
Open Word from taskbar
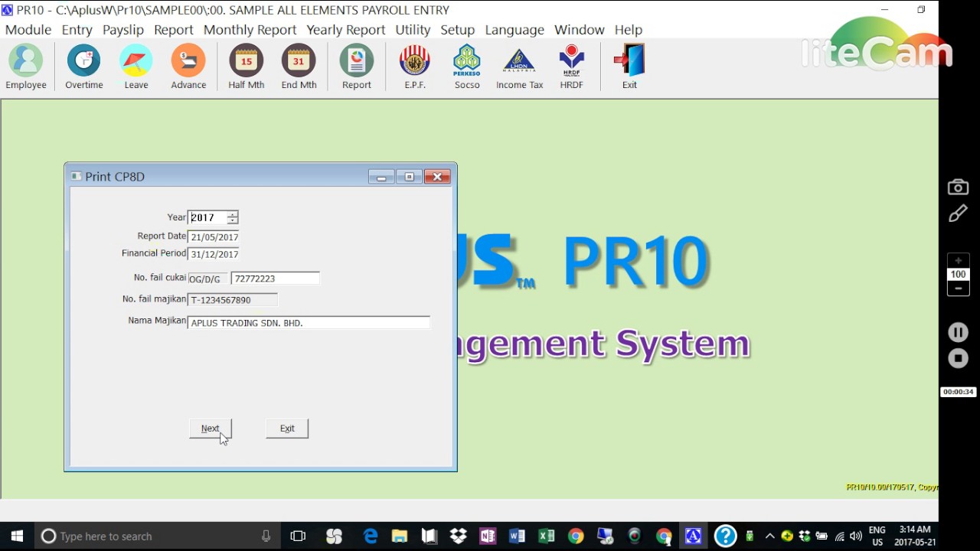click(517, 536)
